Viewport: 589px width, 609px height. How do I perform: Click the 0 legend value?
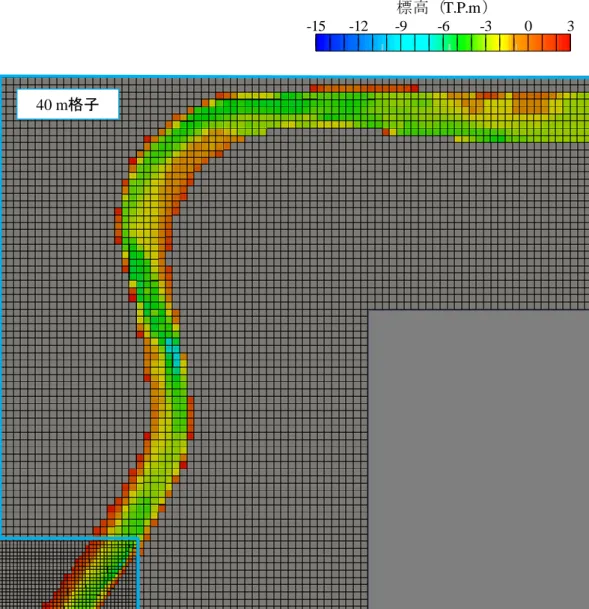pyautogui.click(x=528, y=26)
